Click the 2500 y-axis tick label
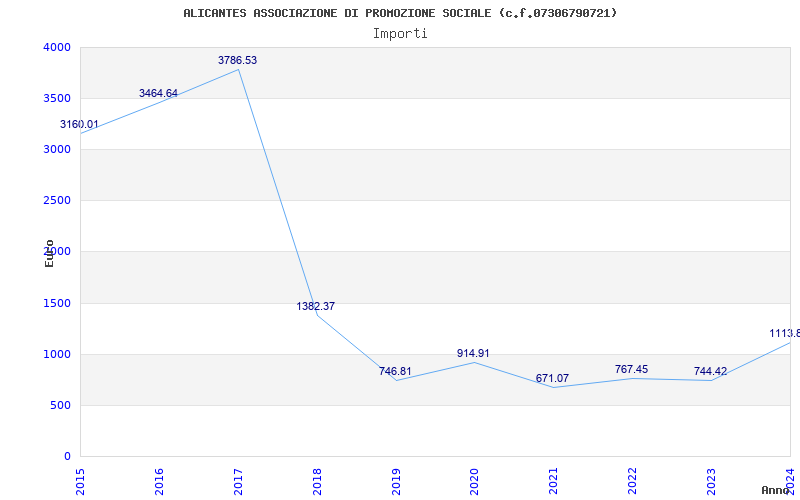The width and height of the screenshot is (800, 500). 57,201
